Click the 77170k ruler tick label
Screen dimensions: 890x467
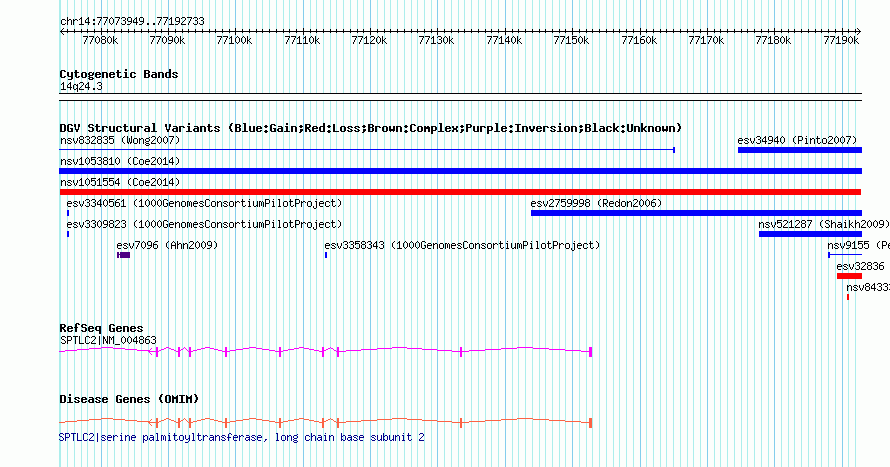pyautogui.click(x=706, y=40)
